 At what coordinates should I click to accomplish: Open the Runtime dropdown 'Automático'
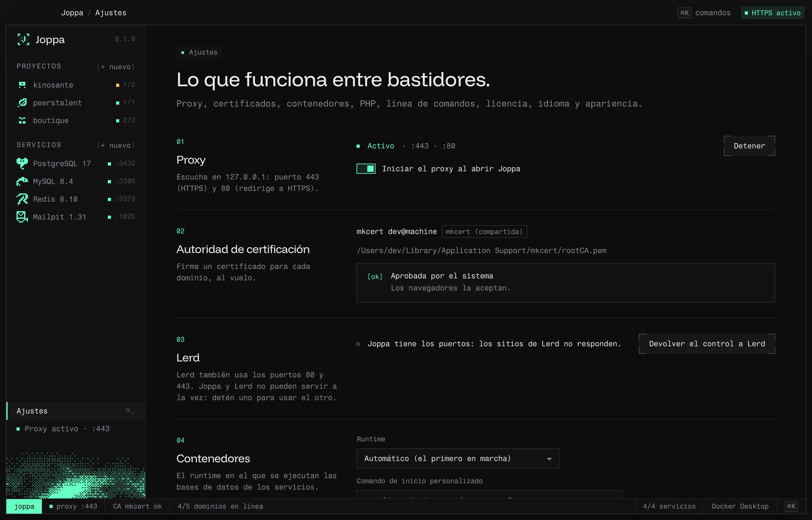(x=458, y=458)
